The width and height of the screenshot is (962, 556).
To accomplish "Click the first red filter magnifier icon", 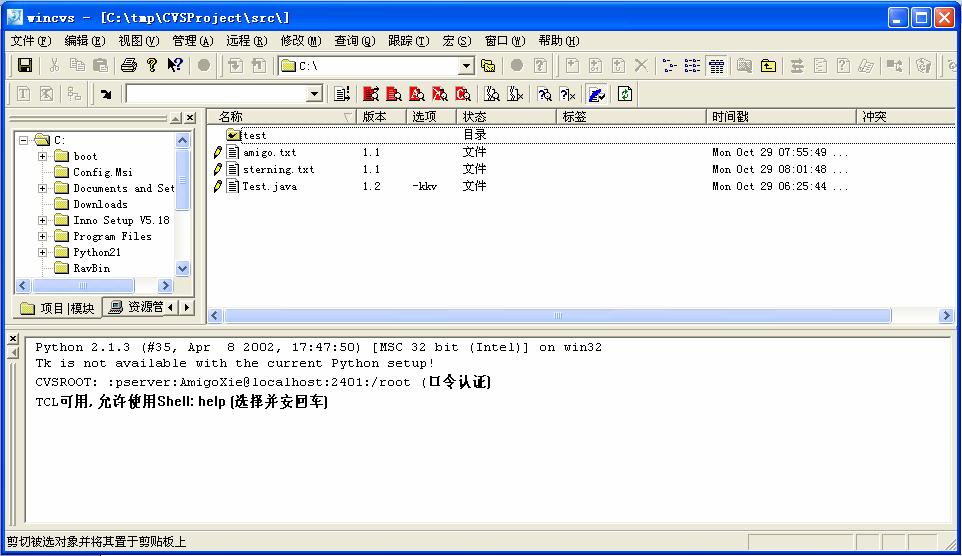I will [371, 94].
